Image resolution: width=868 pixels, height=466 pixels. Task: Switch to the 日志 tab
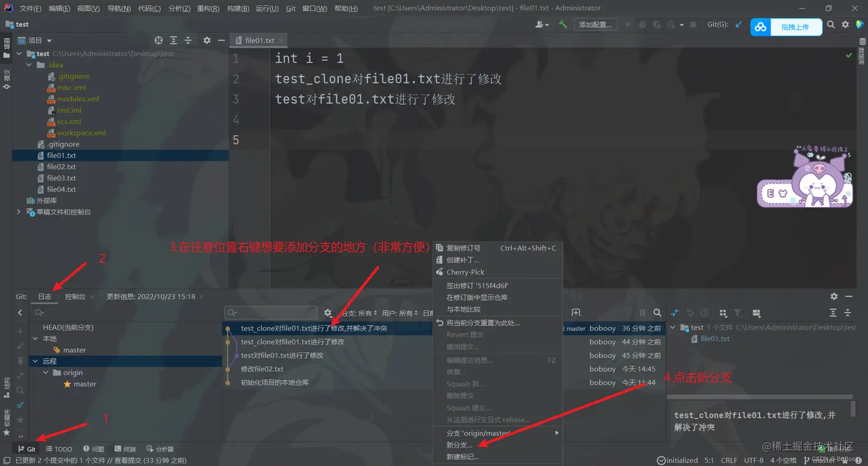(44, 296)
